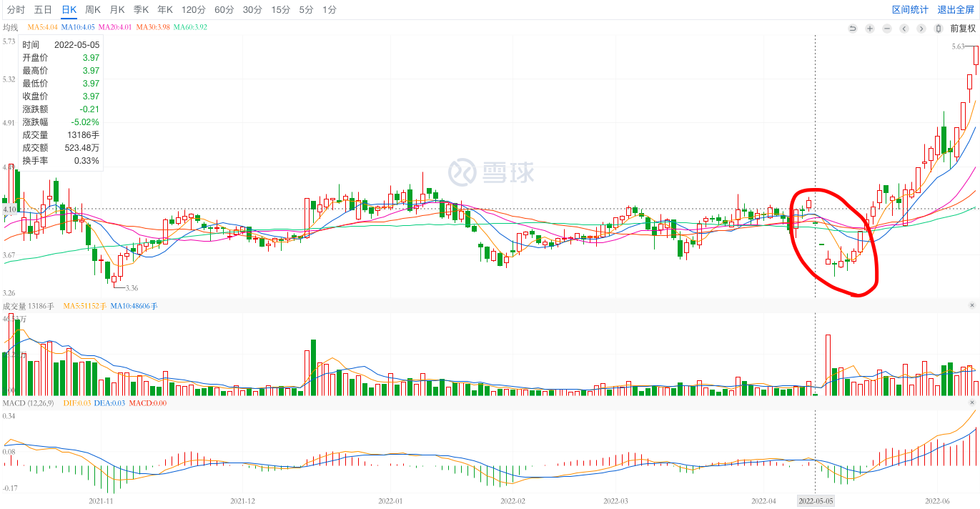Click the MA5:4.04 indicator label

(42, 27)
